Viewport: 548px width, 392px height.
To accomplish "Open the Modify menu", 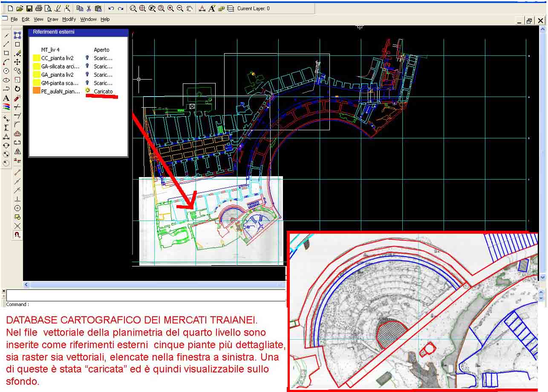I will [x=69, y=19].
